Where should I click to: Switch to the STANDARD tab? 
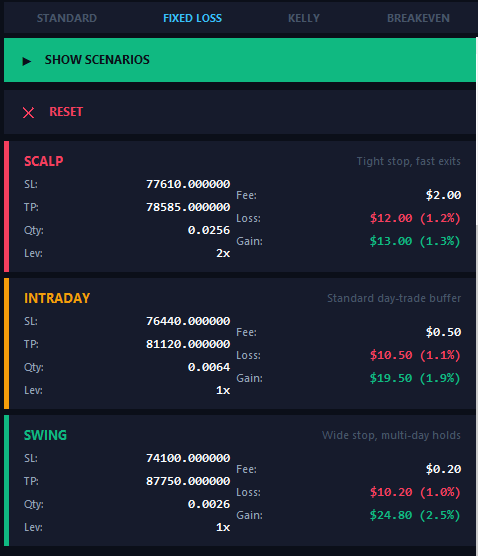click(67, 18)
